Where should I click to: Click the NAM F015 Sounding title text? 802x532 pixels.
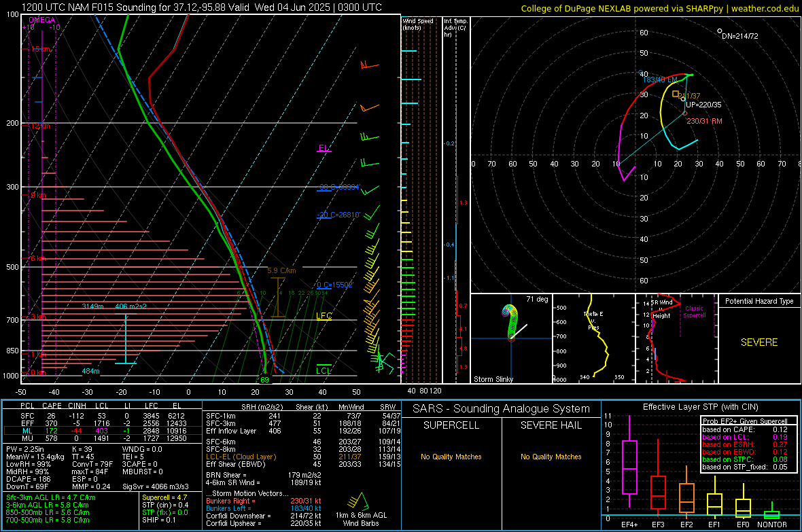[202, 7]
